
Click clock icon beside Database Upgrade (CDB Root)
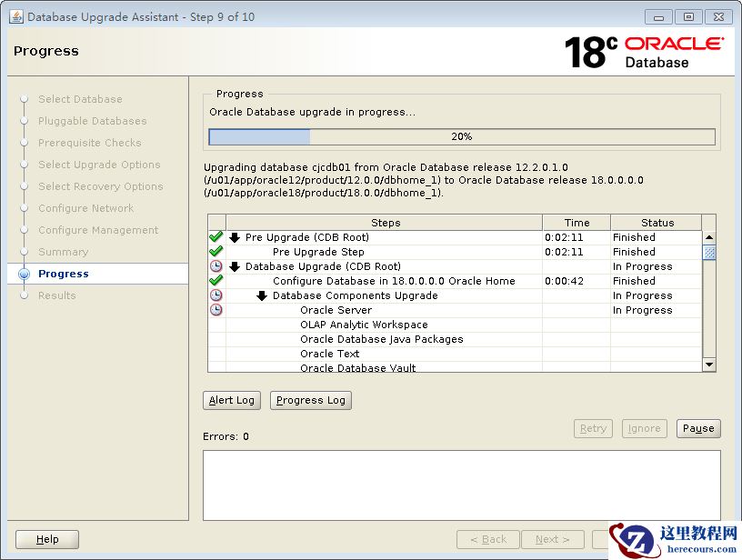point(216,266)
